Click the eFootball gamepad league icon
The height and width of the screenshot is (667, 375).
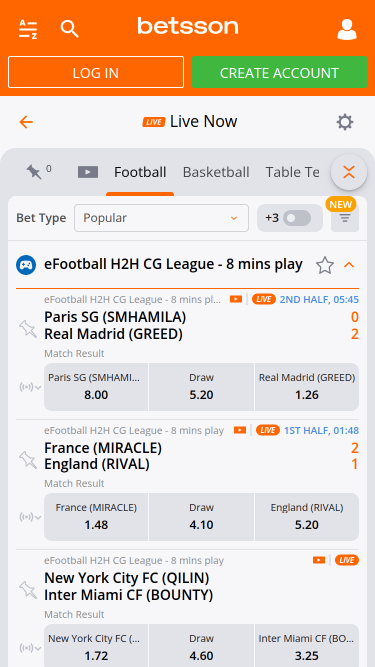tap(26, 265)
